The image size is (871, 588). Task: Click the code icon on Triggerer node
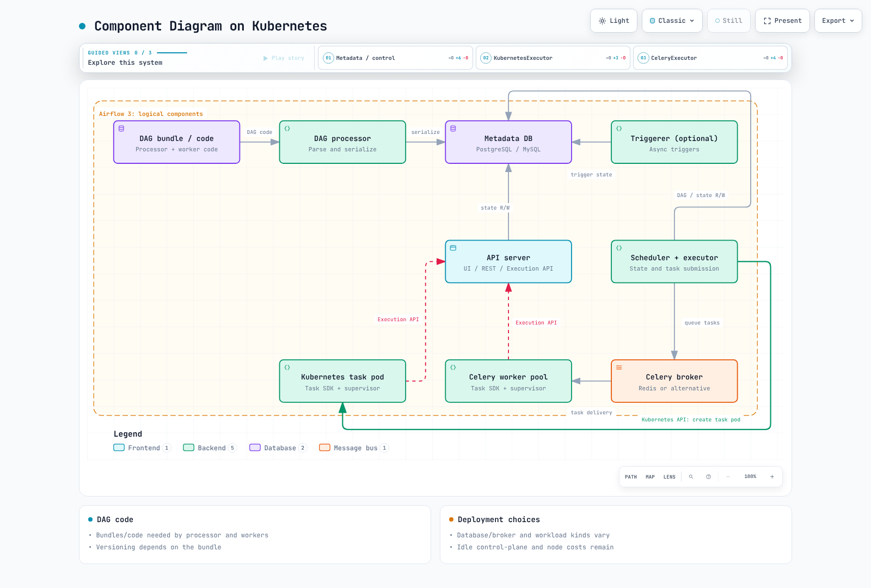tap(619, 128)
